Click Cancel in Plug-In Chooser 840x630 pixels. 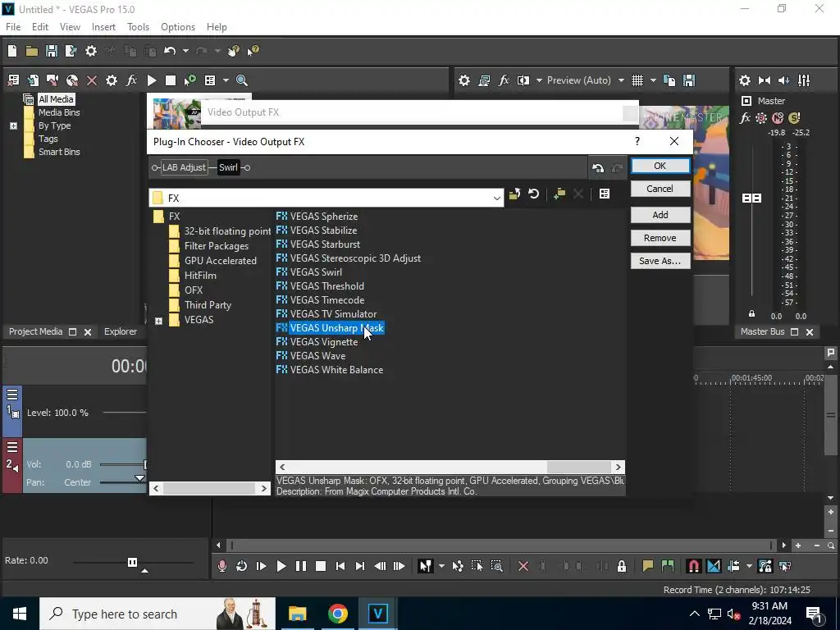(x=660, y=189)
